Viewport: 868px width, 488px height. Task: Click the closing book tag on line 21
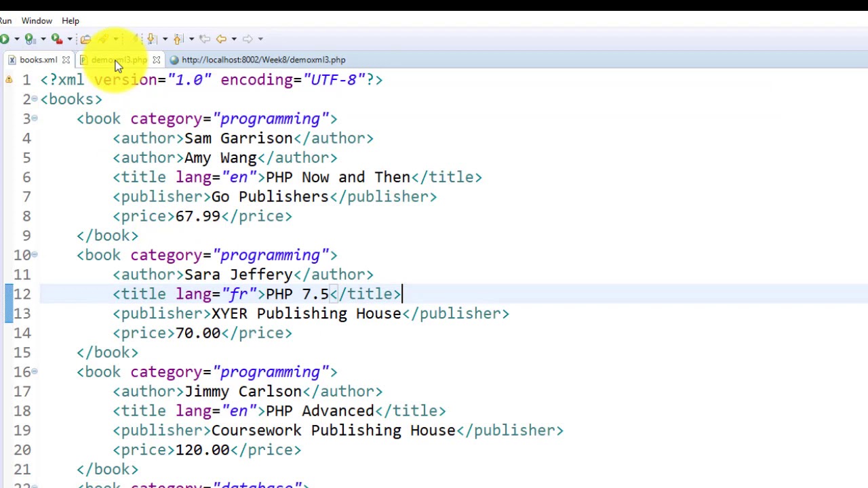tap(107, 470)
